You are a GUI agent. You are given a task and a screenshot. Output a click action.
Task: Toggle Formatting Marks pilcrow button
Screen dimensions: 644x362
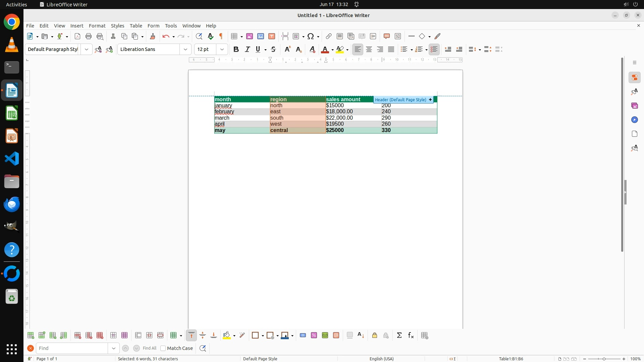pyautogui.click(x=221, y=36)
